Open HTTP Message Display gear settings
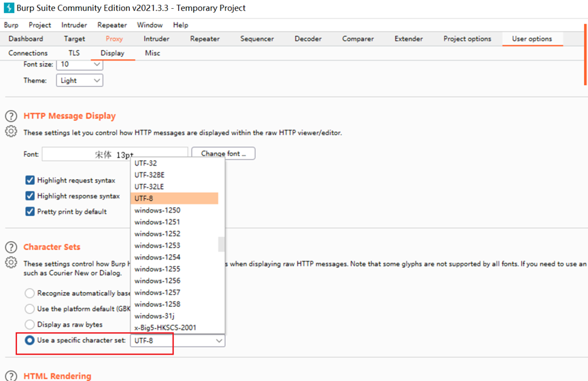Image resolution: width=588 pixels, height=381 pixels. (x=11, y=132)
